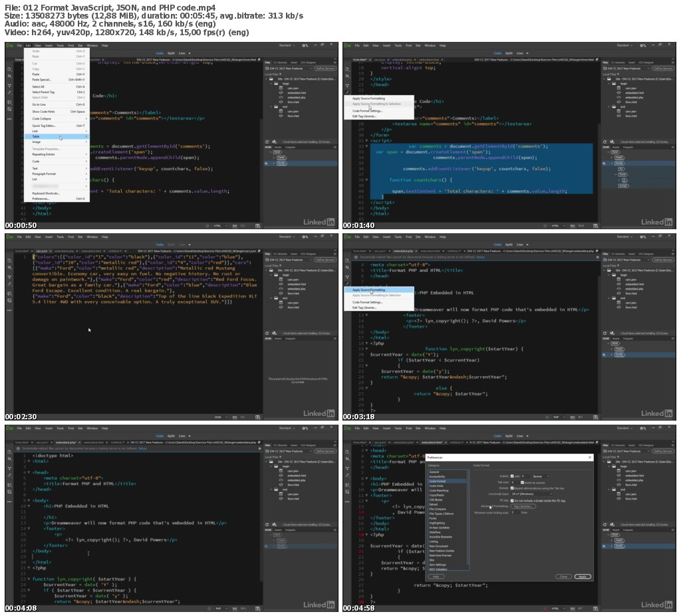Click the Apply button in the Preferences dialog
This screenshot has width=681, height=616.
pos(583,576)
